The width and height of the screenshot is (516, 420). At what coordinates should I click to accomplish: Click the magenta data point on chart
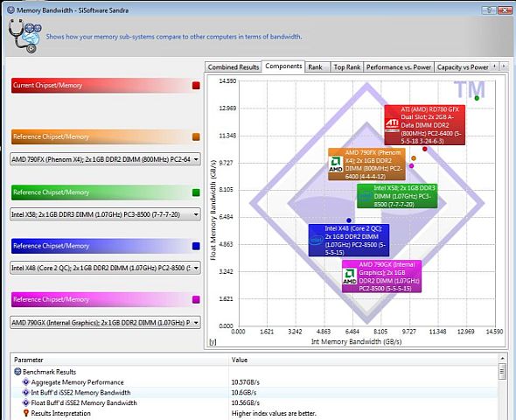[411, 166]
